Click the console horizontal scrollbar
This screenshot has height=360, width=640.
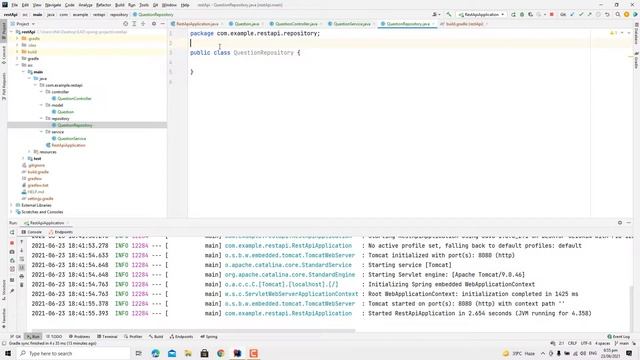click(x=193, y=331)
